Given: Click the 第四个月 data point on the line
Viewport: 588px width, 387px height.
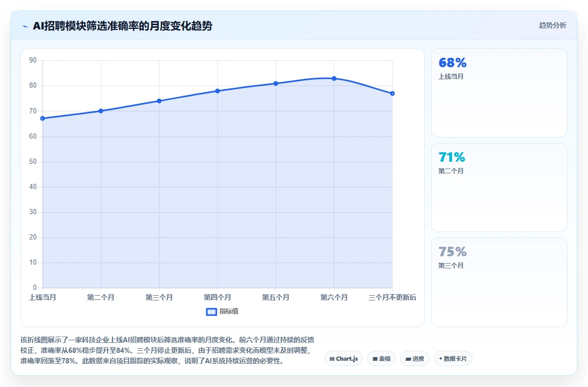Looking at the screenshot, I should pos(217,91).
